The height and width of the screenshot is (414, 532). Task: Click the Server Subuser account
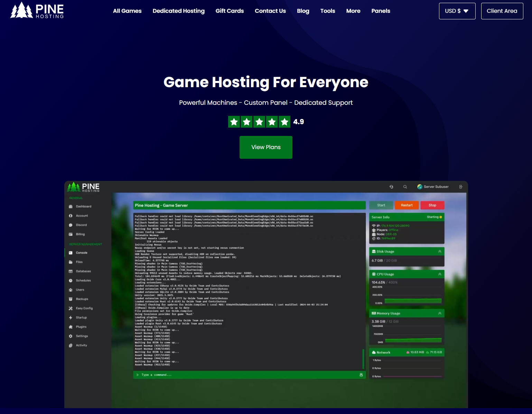(433, 187)
